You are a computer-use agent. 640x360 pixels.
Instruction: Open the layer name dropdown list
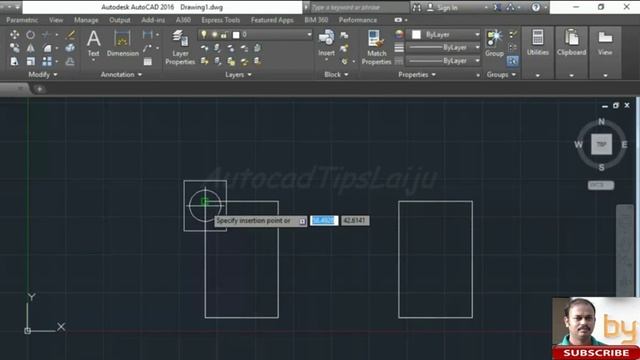[309, 35]
